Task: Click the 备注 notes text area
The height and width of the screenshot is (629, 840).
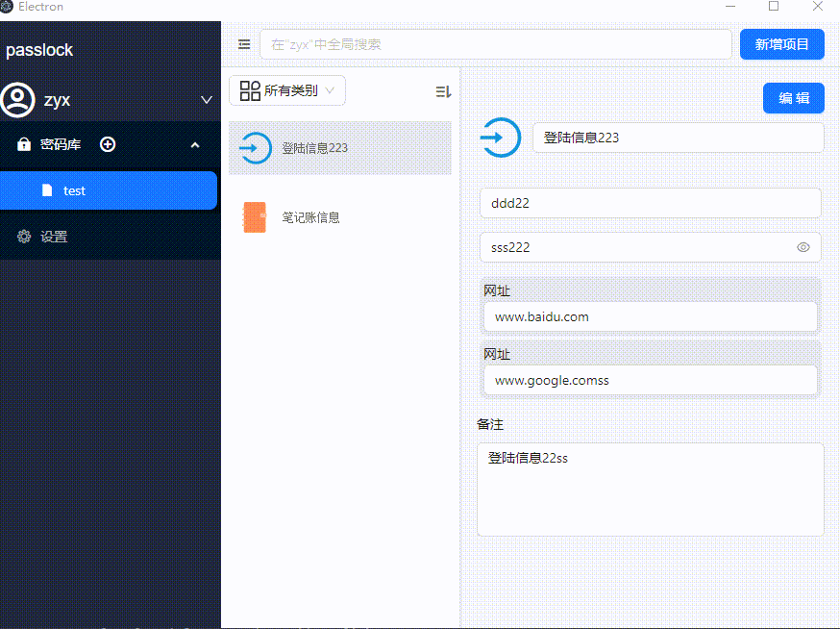Action: (650, 489)
